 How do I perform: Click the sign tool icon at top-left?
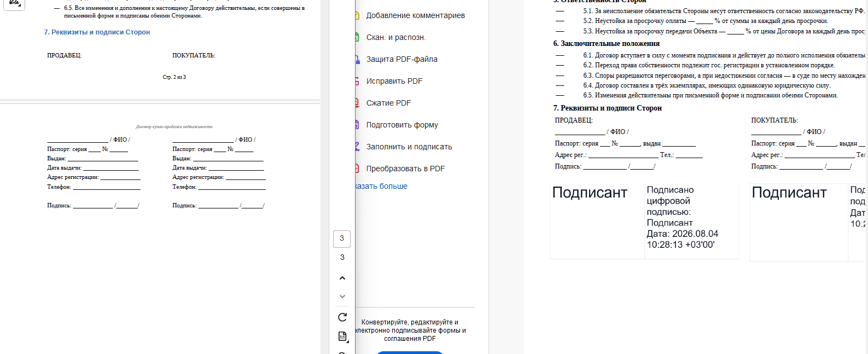click(14, 4)
